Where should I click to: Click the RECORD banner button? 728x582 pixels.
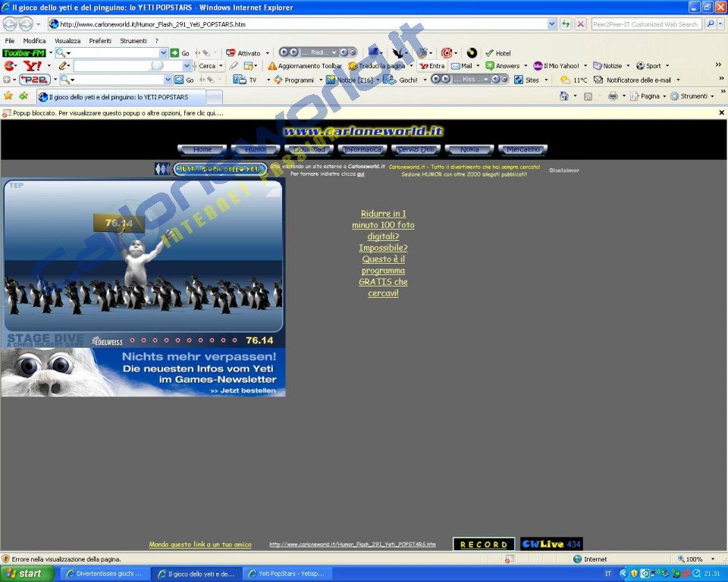coord(484,544)
